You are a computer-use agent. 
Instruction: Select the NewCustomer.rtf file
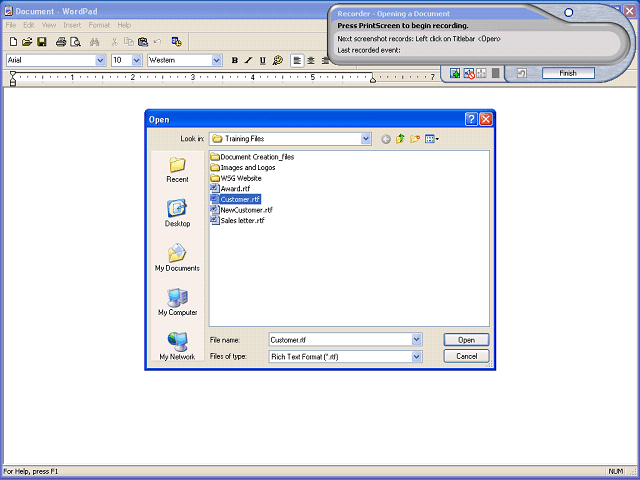tap(242, 210)
